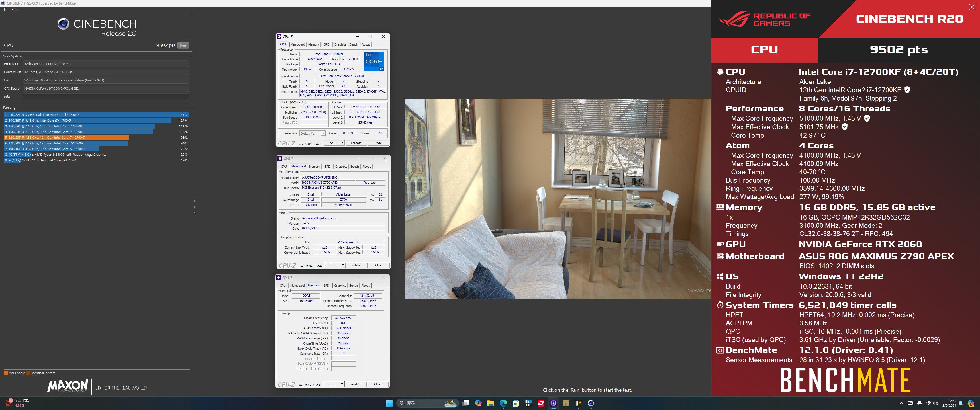Select the Intel Core i7-14700KF ranking row

96,120
